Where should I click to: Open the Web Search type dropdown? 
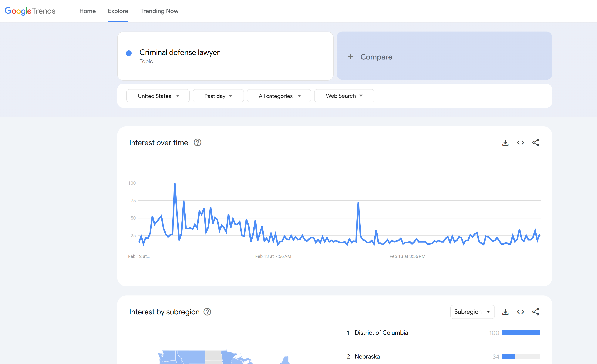point(344,96)
